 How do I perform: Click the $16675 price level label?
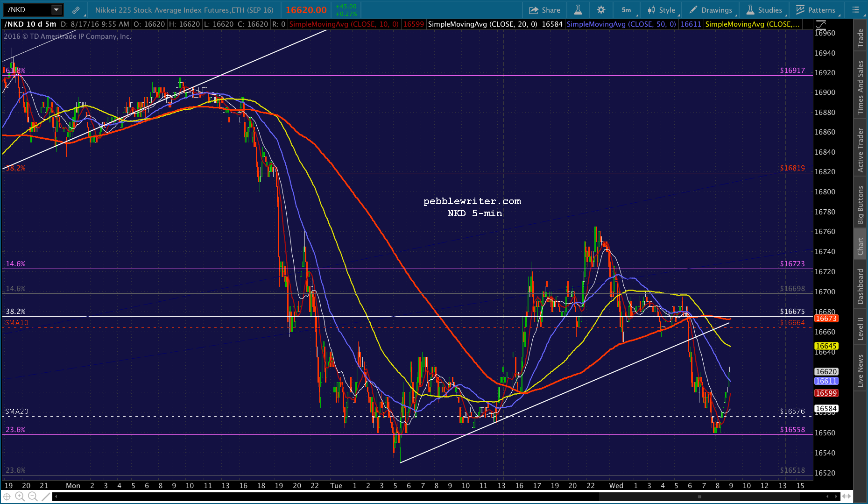(x=792, y=312)
